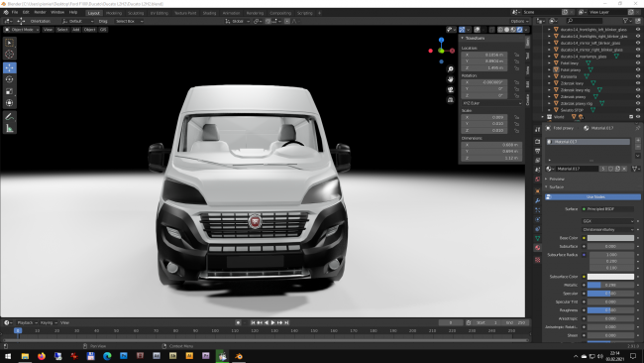This screenshot has height=363, width=644.
Task: Hide Karoseria object with eye icon
Action: 638,76
